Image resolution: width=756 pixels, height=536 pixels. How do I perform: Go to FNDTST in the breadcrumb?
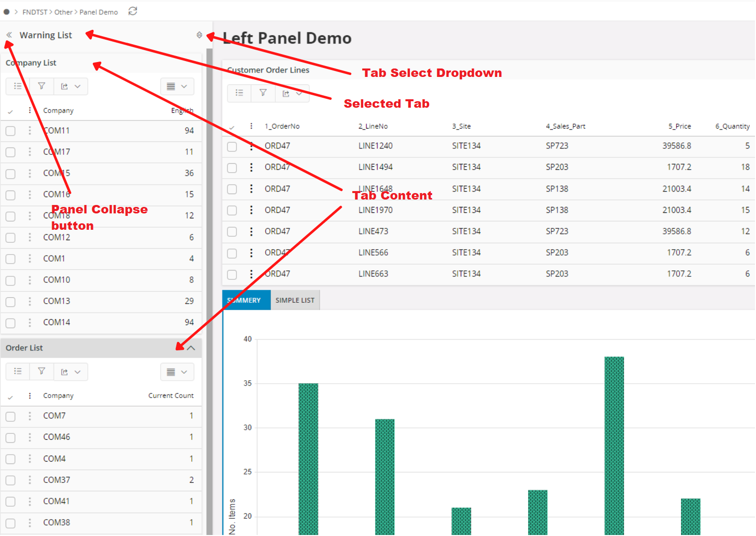[35, 12]
